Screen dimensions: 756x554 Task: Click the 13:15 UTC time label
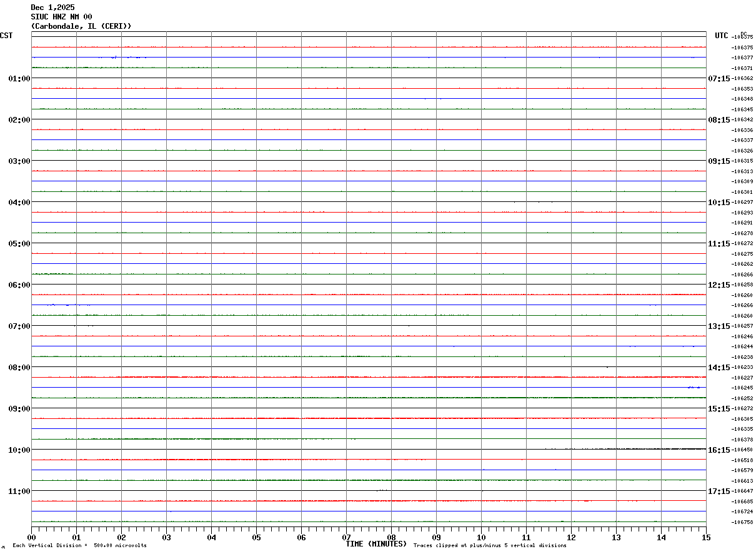click(x=719, y=326)
